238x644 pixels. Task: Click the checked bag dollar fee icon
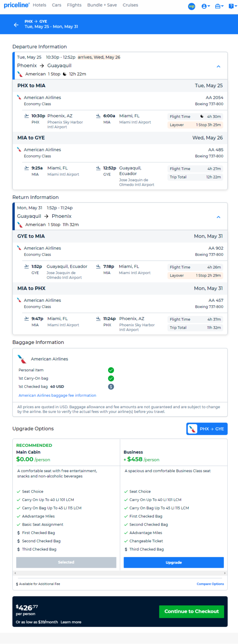click(111, 387)
